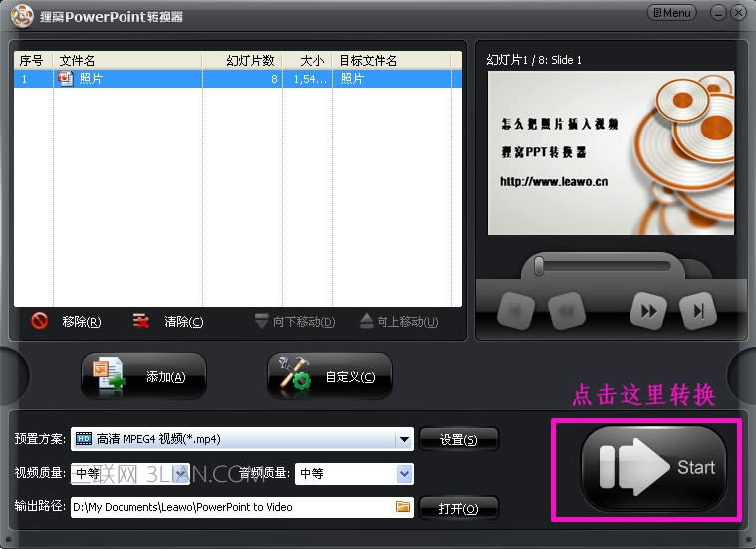Open the 视频质量 video quality dropdown
The width and height of the screenshot is (756, 549).
point(181,474)
